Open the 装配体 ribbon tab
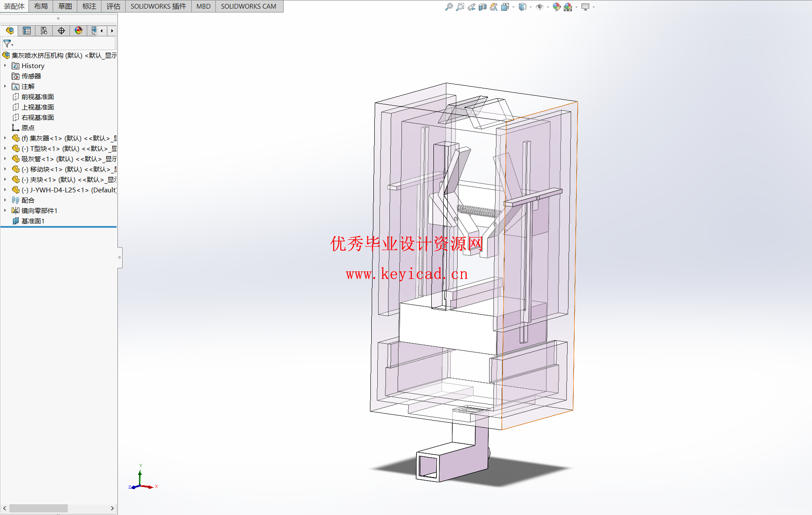Image resolution: width=812 pixels, height=515 pixels. [x=14, y=6]
